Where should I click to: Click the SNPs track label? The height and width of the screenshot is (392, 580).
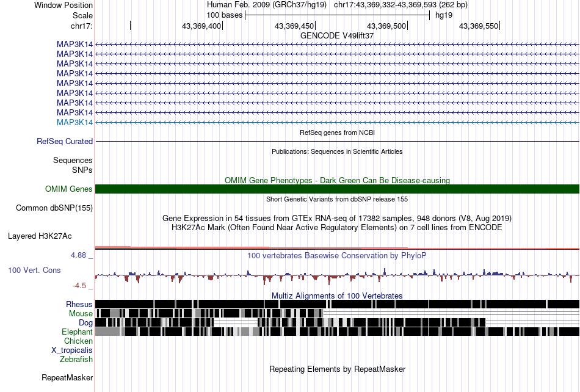[82, 170]
